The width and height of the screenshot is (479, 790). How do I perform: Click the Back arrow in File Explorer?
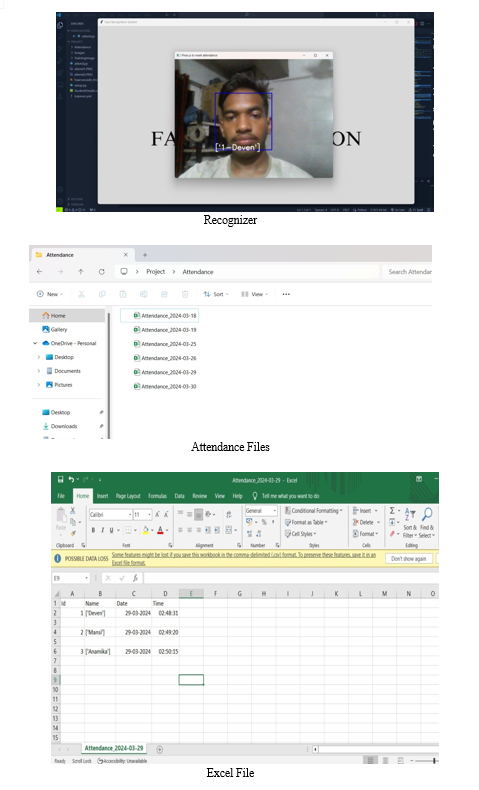coord(39,272)
